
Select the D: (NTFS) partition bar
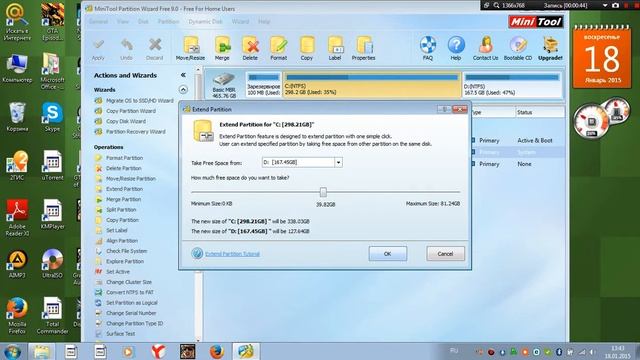pos(512,84)
